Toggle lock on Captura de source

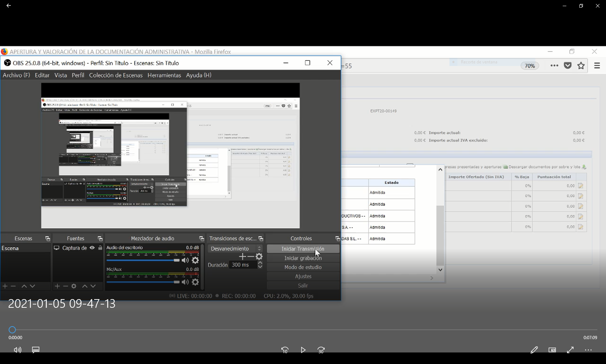100,248
